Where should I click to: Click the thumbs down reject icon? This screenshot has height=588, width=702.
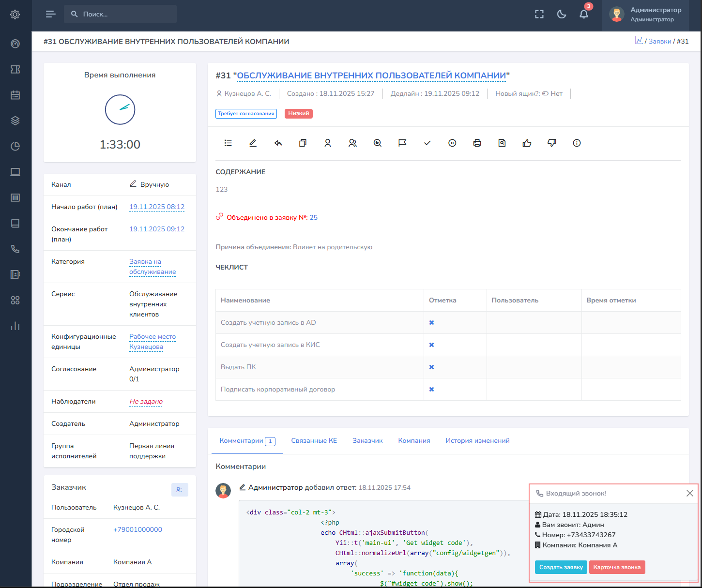tap(551, 143)
